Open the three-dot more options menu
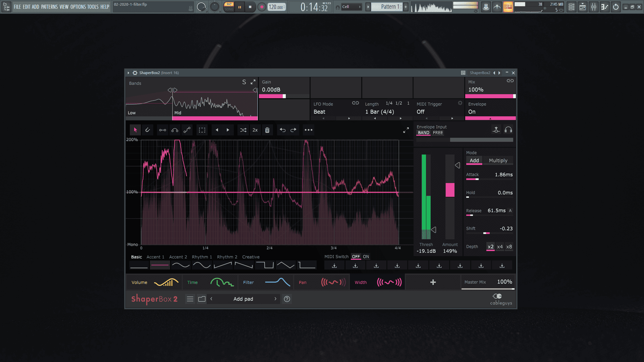Viewport: 644px width, 362px height. coord(309,130)
